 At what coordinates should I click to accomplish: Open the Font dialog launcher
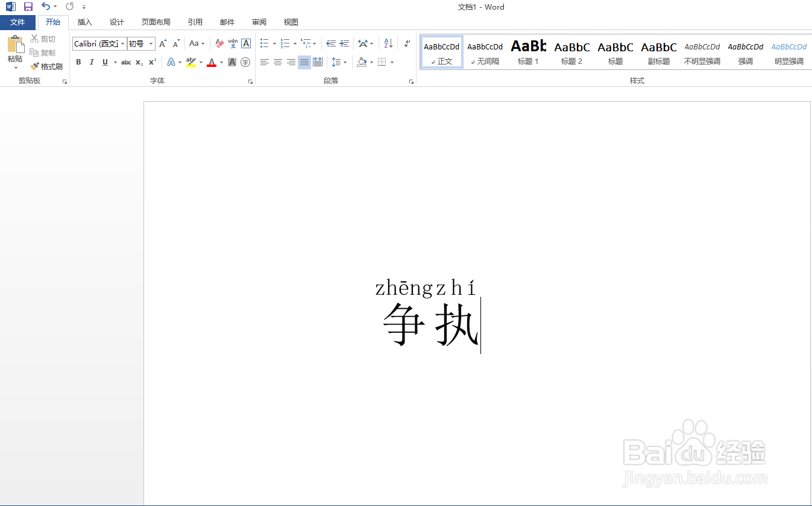250,81
